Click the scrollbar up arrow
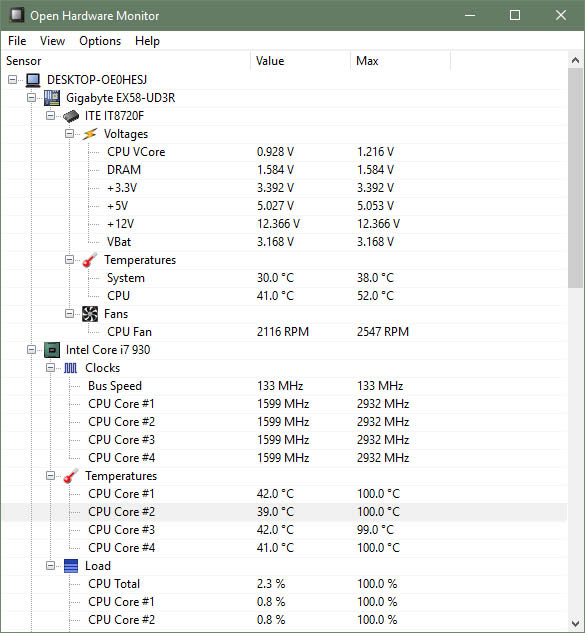Screen dimensions: 585x633 click(x=575, y=61)
